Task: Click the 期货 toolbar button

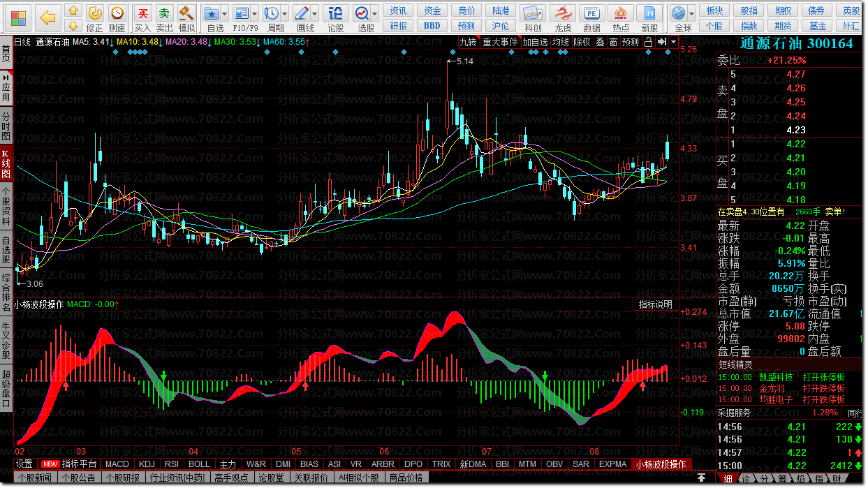Action: click(x=784, y=26)
